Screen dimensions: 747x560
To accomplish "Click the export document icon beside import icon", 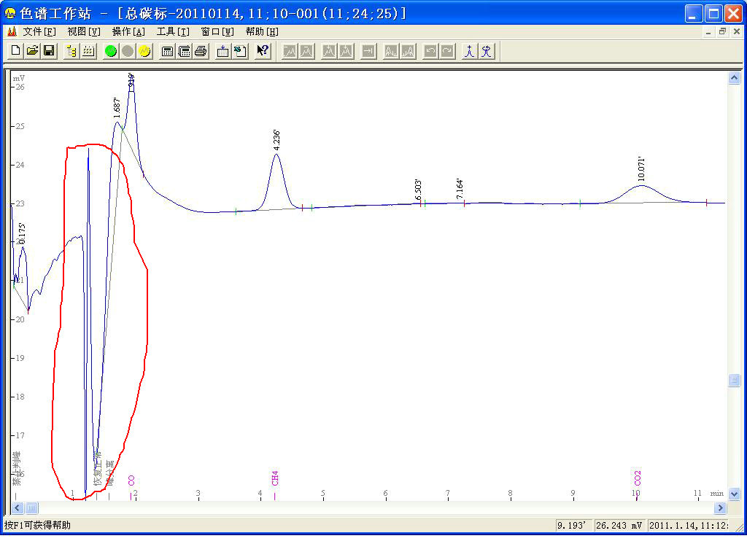I will coord(239,51).
